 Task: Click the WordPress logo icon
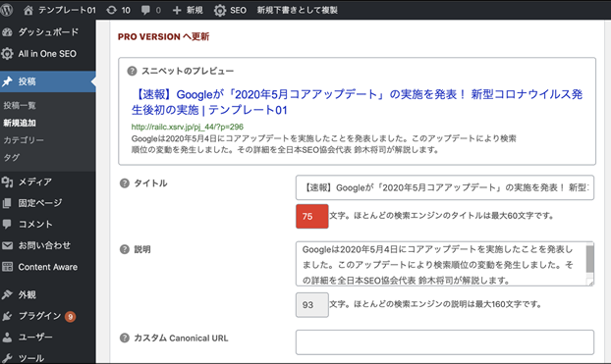6,10
